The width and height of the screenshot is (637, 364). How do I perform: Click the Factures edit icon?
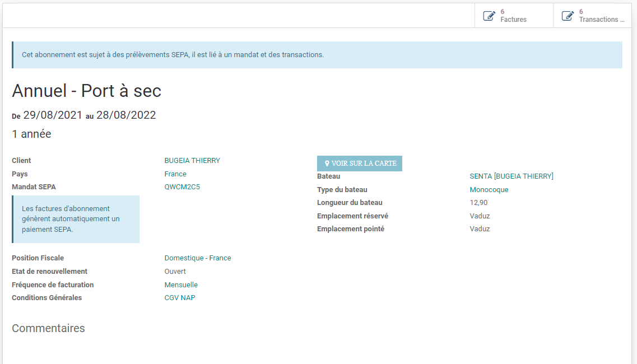[x=489, y=16]
